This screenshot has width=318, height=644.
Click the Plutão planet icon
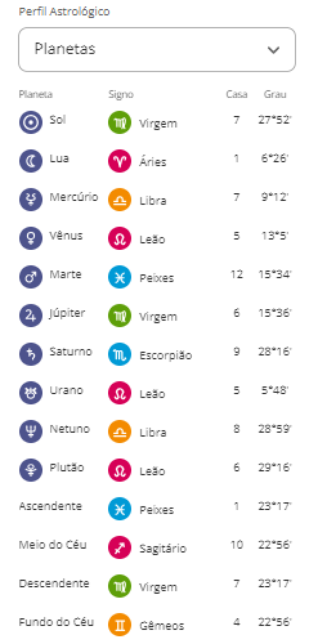(x=31, y=470)
